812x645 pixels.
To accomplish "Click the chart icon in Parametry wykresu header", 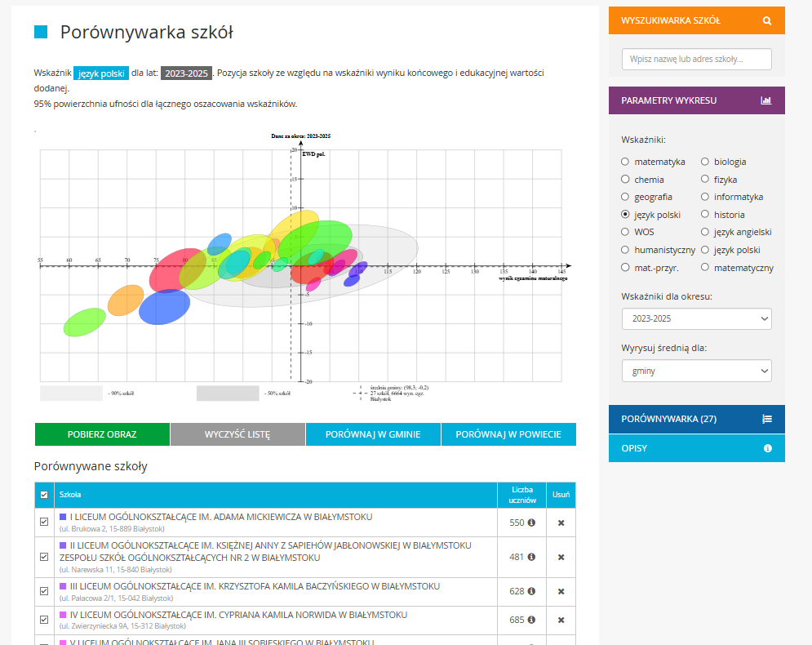I will click(765, 100).
